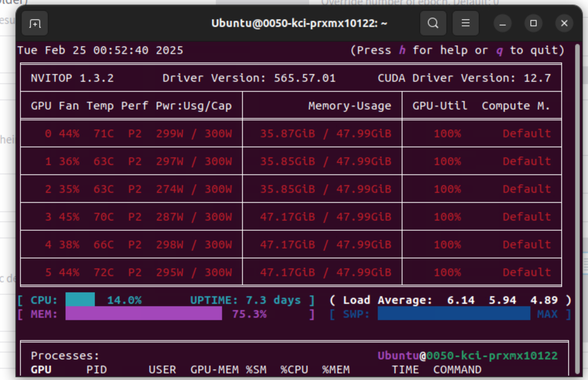This screenshot has height=380, width=588.
Task: Click hostname text in Processes panel
Action: (468, 356)
